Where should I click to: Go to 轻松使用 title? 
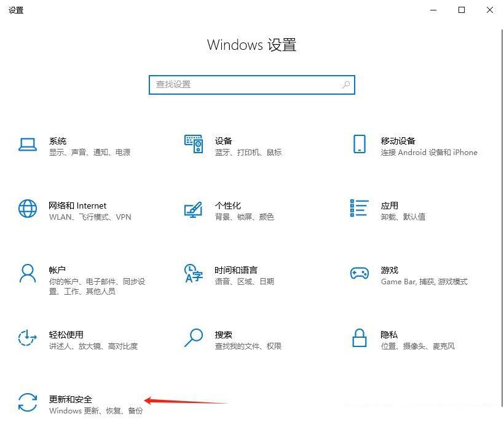[x=66, y=335]
